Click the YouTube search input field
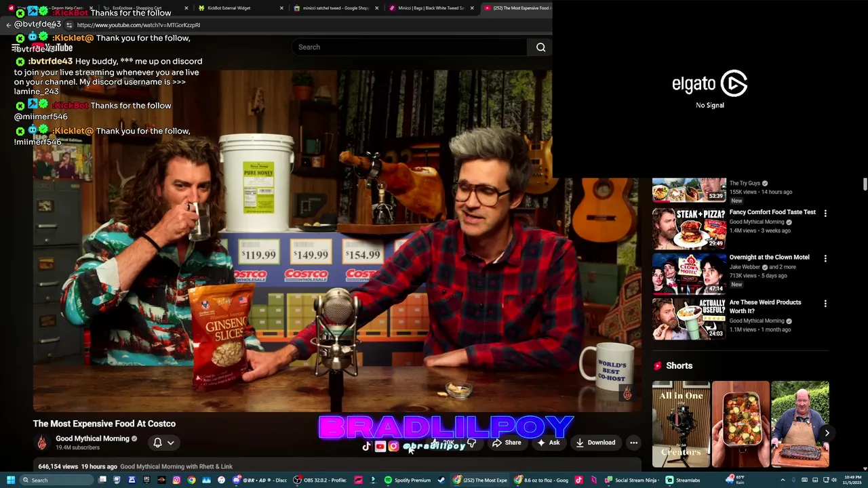The image size is (868, 488). (410, 47)
